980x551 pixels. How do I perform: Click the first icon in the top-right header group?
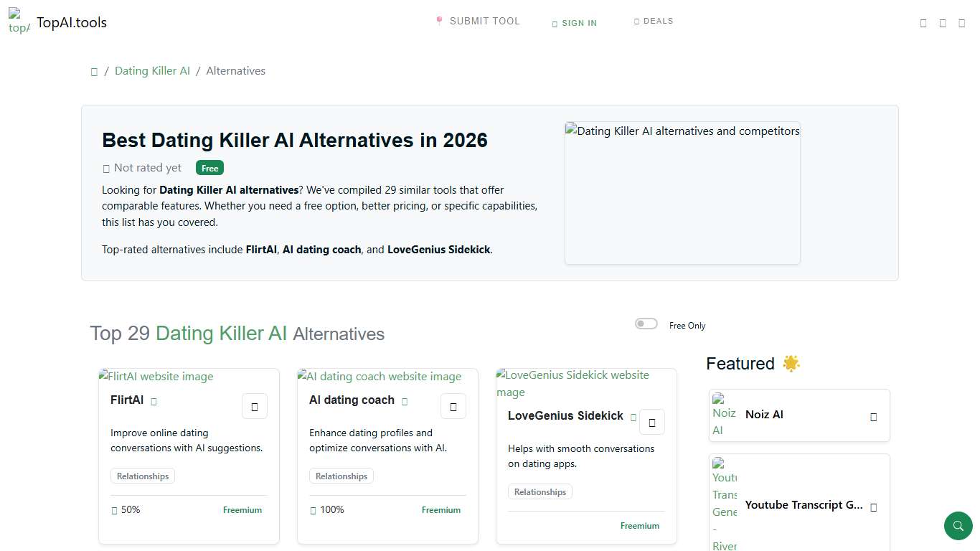923,22
